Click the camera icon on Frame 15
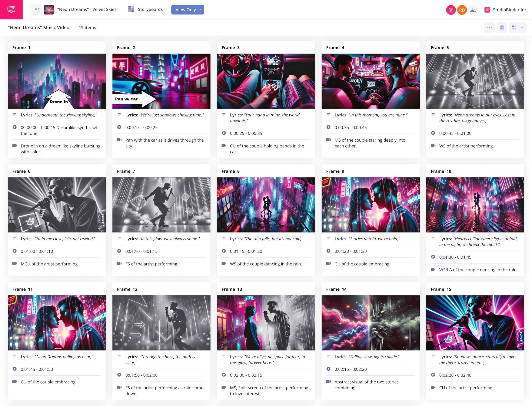 pyautogui.click(x=433, y=388)
